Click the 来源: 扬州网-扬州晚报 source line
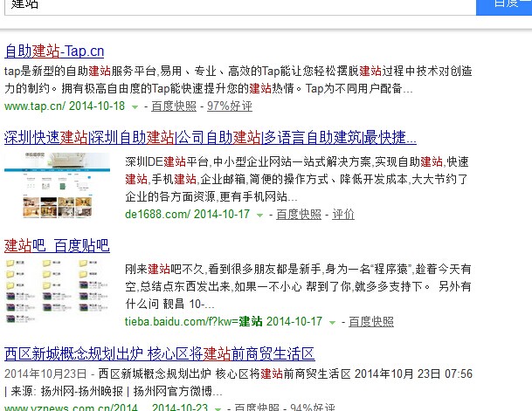 114,391
